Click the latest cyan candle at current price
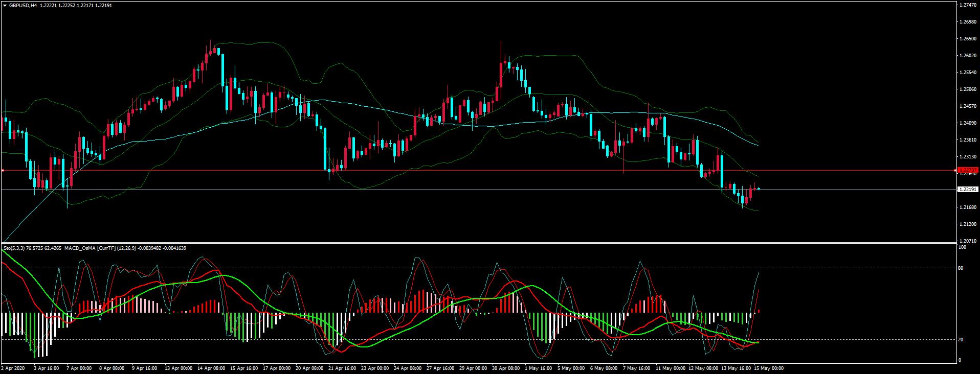 pyautogui.click(x=759, y=189)
